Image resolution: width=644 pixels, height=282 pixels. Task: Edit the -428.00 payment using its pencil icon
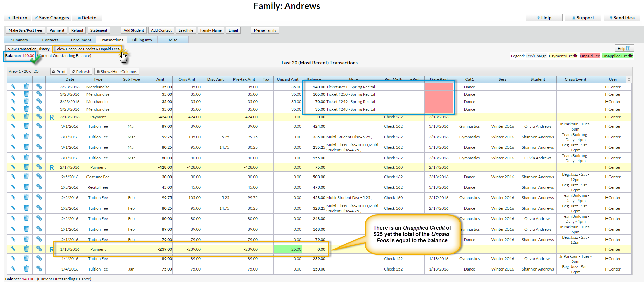(13, 167)
